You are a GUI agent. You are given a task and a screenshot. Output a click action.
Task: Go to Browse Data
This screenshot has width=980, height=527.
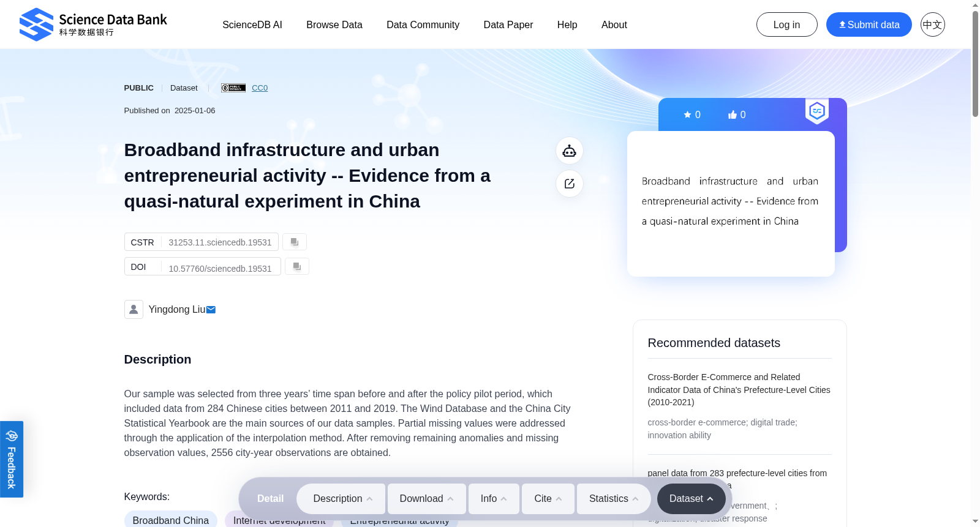pos(334,24)
